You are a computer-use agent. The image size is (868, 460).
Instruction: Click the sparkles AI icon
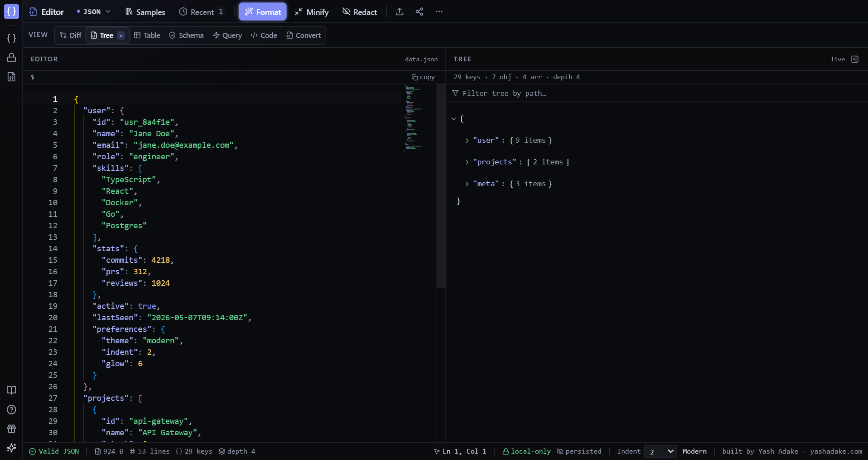(11, 448)
